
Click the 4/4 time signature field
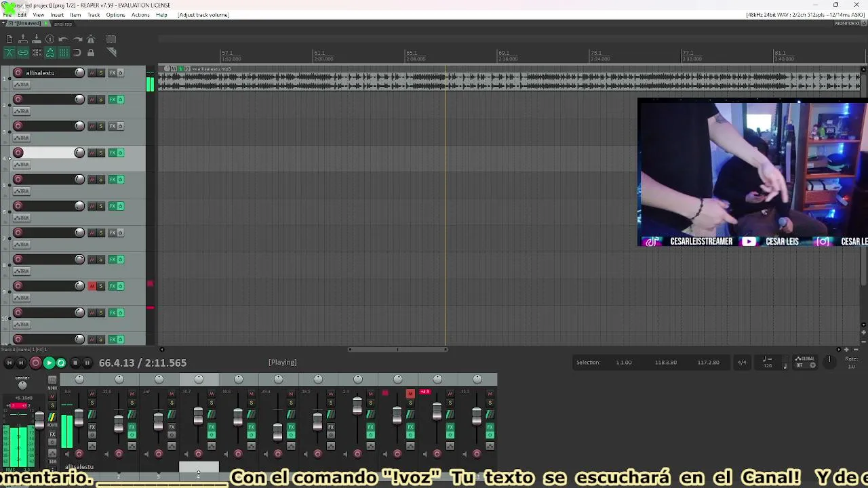click(742, 363)
